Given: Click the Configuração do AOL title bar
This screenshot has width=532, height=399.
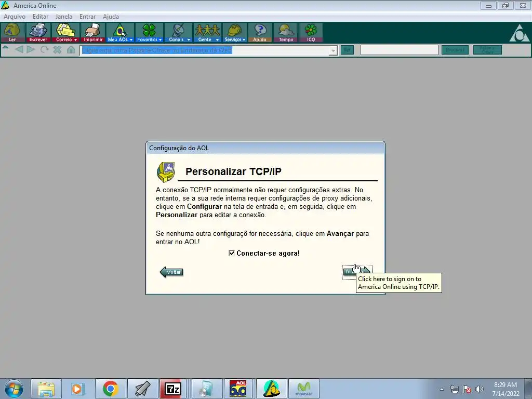Looking at the screenshot, I should tap(265, 148).
